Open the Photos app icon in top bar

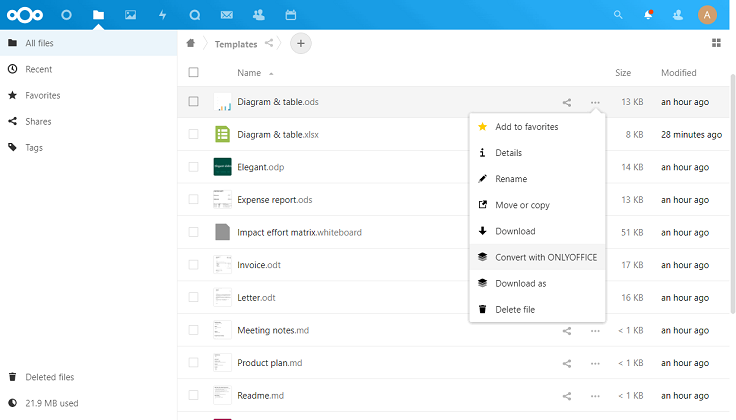tap(130, 15)
